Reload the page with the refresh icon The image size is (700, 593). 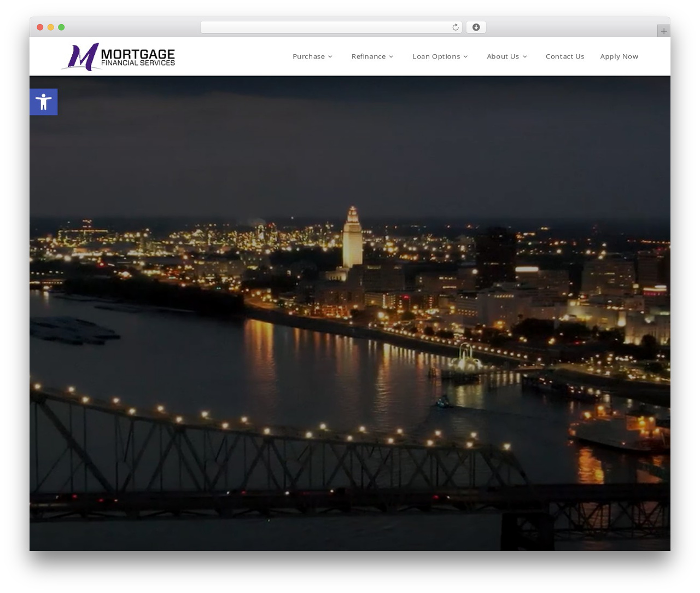point(455,27)
